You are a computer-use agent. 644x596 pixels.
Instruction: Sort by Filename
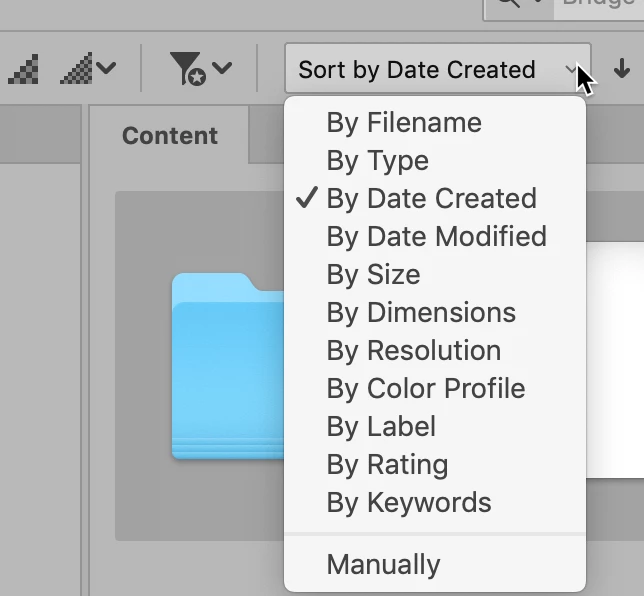[404, 123]
